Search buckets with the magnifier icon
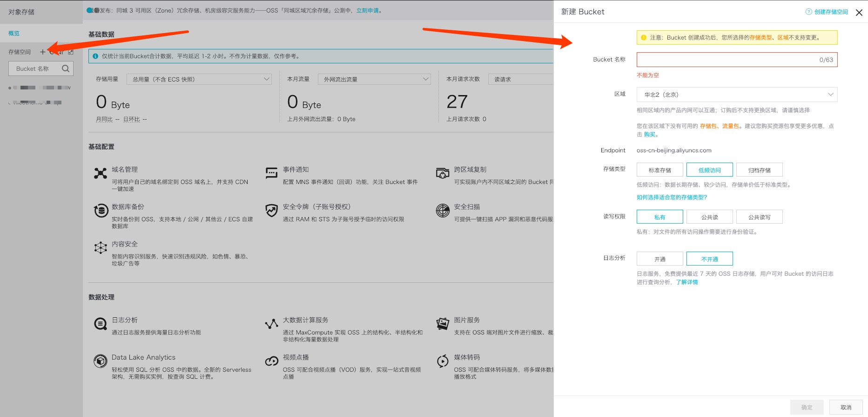868x417 pixels. 66,68
